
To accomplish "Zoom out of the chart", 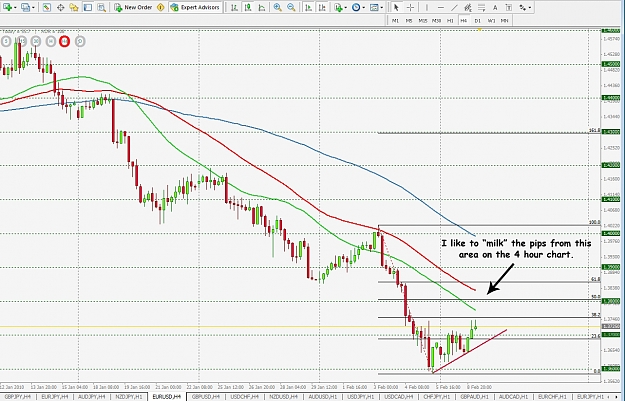I will [x=291, y=7].
